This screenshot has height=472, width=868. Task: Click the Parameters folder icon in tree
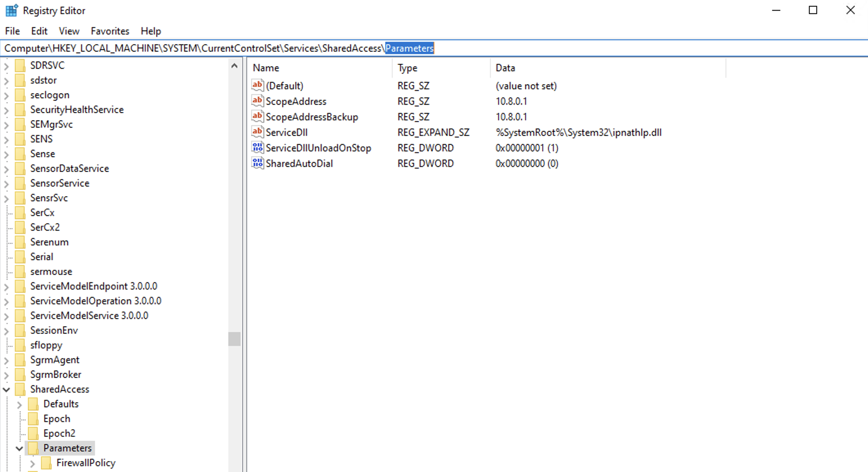click(x=33, y=448)
